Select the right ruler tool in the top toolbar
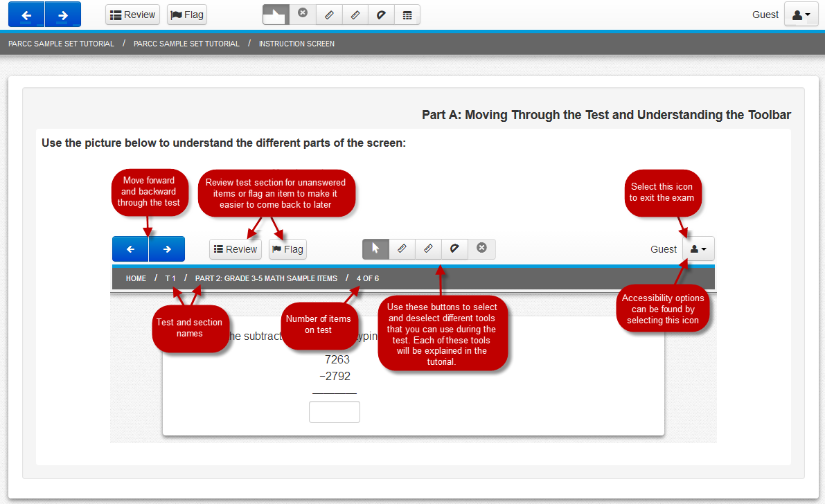 pyautogui.click(x=355, y=15)
